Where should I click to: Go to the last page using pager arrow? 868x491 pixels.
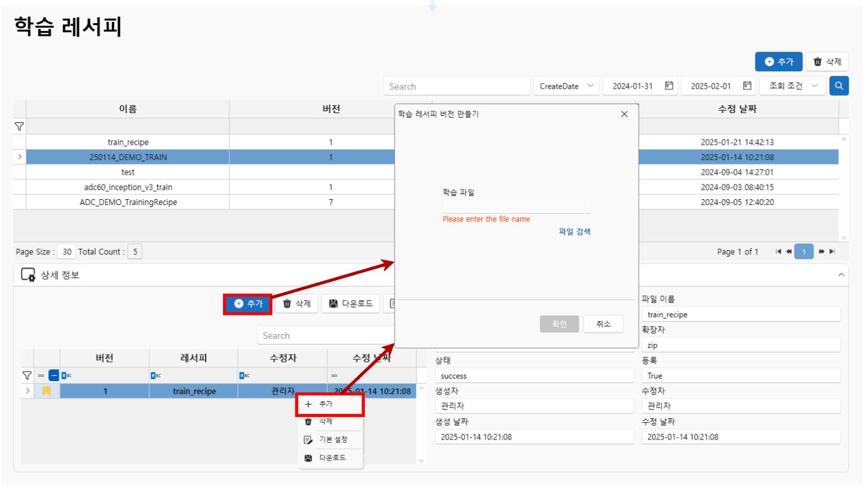pyautogui.click(x=833, y=251)
